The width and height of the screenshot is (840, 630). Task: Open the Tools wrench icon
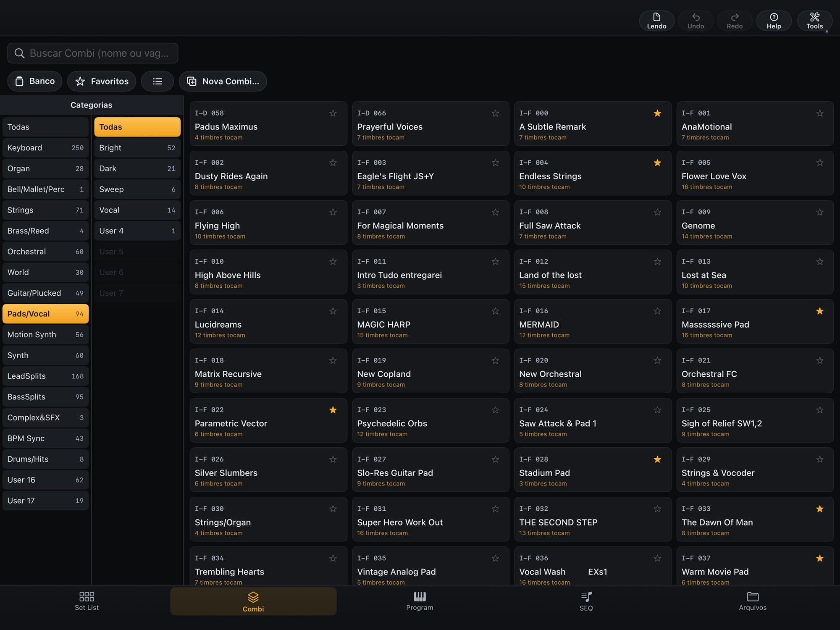click(x=814, y=17)
